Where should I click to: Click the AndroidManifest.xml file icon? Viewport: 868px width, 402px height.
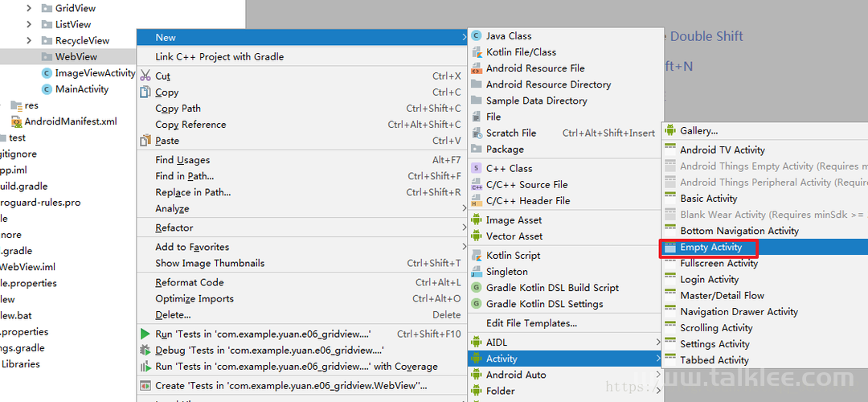(17, 122)
